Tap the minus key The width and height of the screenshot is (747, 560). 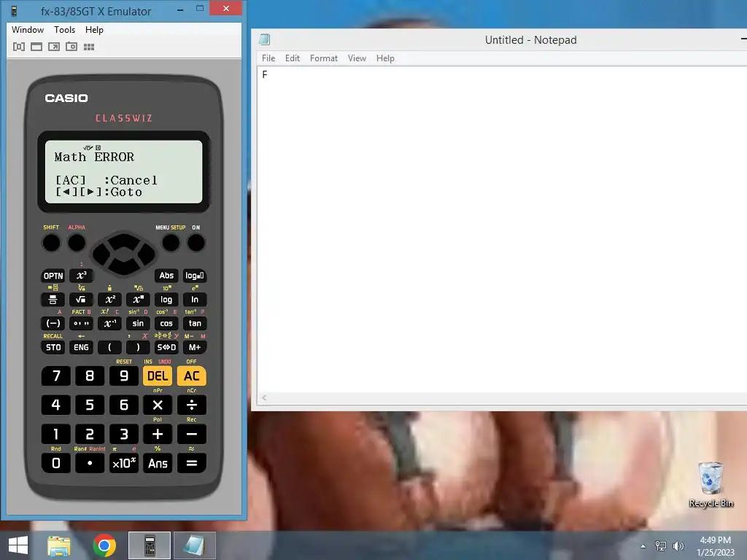192,435
